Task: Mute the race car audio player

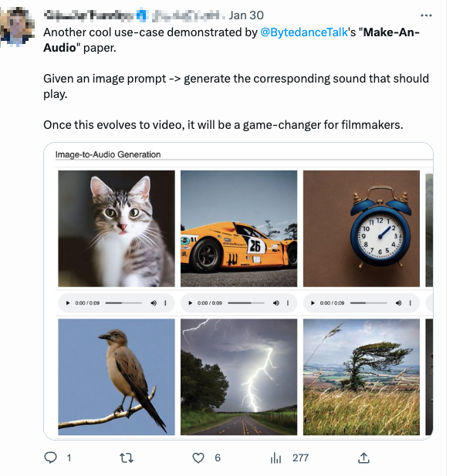Action: coord(275,303)
